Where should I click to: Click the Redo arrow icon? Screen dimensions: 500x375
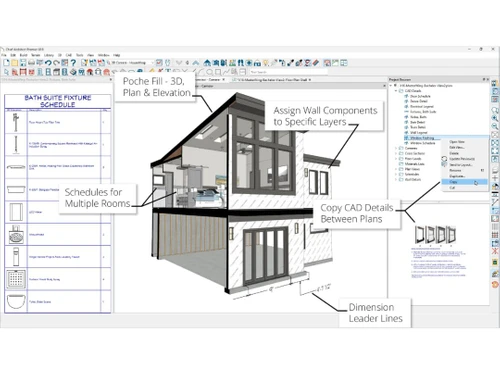pos(56,63)
